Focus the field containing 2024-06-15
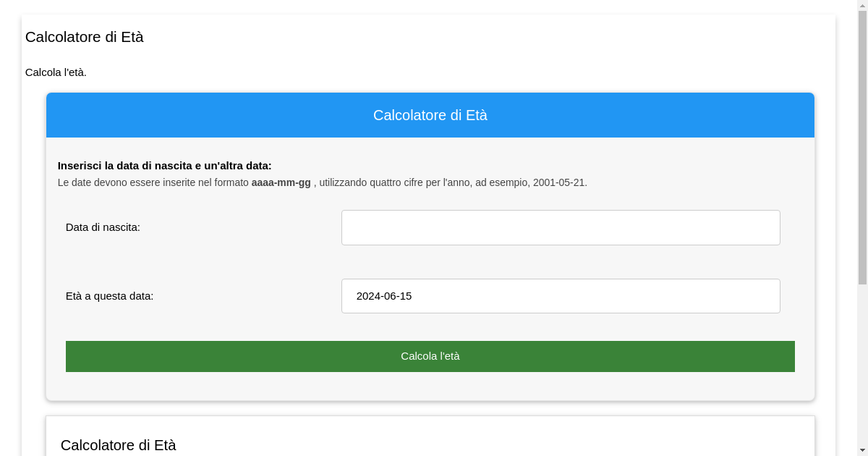Screen dimensions: 868x456 click(x=561, y=296)
